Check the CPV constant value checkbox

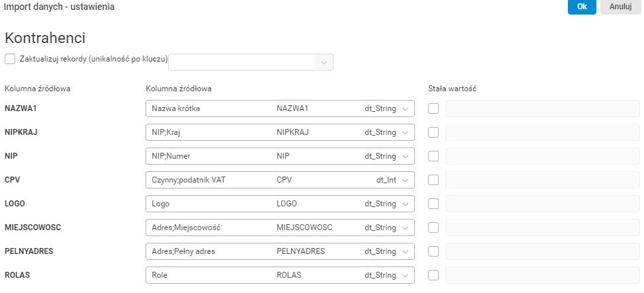tap(434, 180)
